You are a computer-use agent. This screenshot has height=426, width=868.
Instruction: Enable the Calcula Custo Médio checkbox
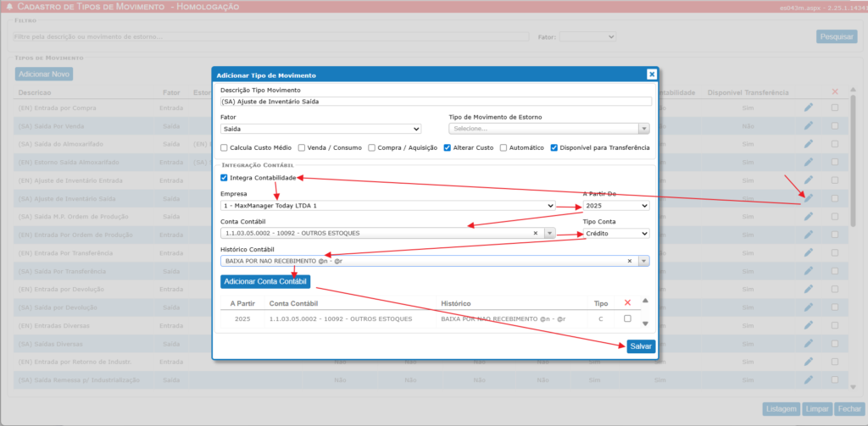(224, 147)
